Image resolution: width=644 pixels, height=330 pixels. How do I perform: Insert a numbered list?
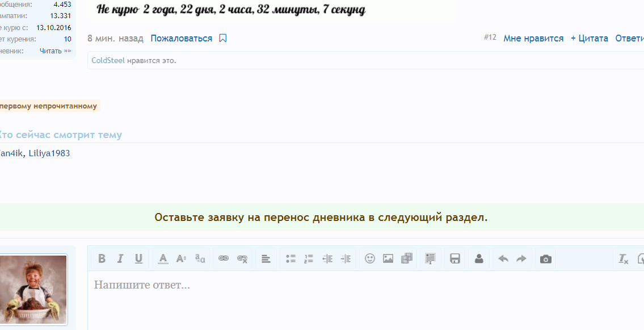[x=309, y=258]
